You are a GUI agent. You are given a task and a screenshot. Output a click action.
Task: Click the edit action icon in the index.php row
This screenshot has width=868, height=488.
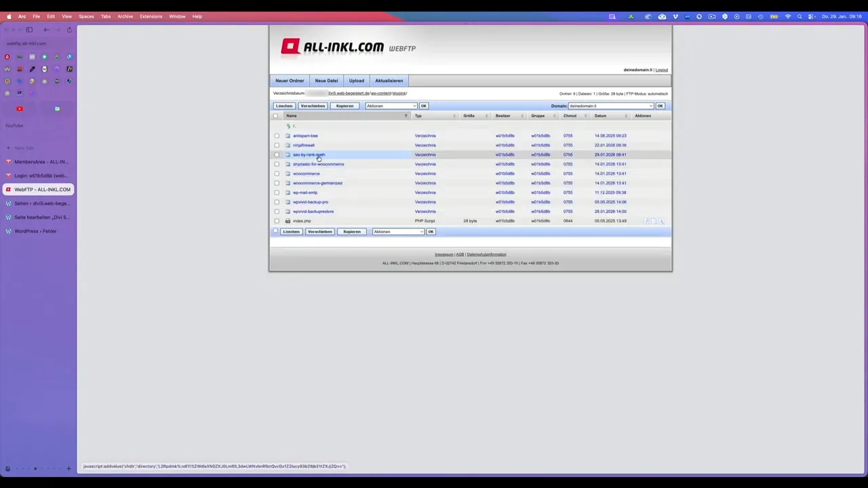(x=647, y=220)
